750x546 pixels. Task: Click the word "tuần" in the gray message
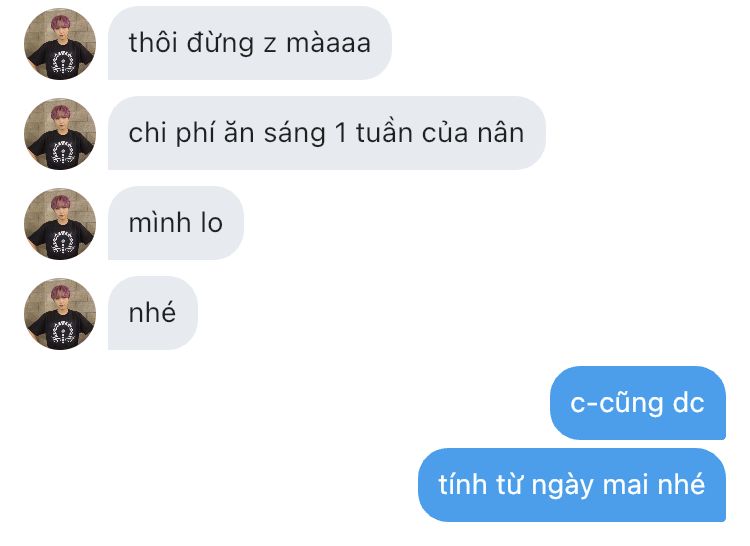coord(384,133)
